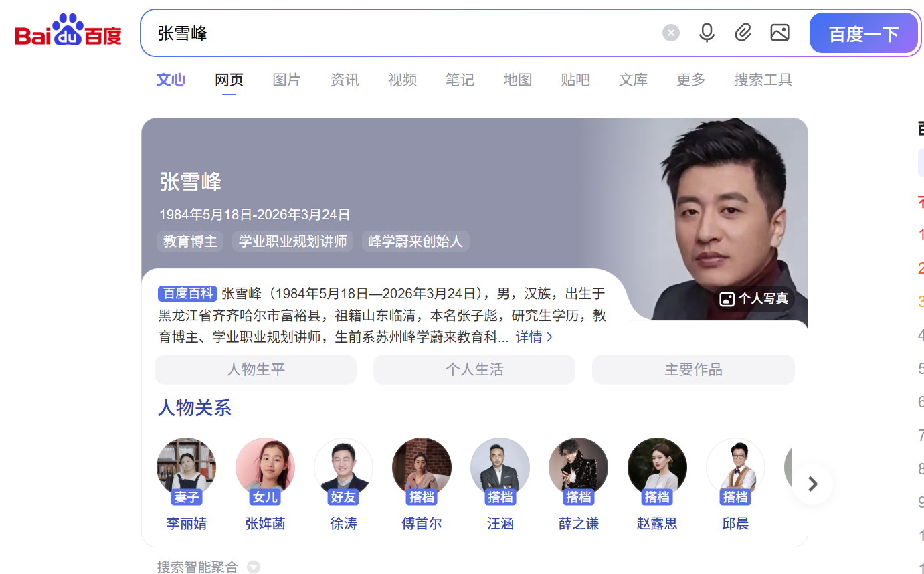924x574 pixels.
Task: Select the 主要作品 section button
Action: click(693, 369)
